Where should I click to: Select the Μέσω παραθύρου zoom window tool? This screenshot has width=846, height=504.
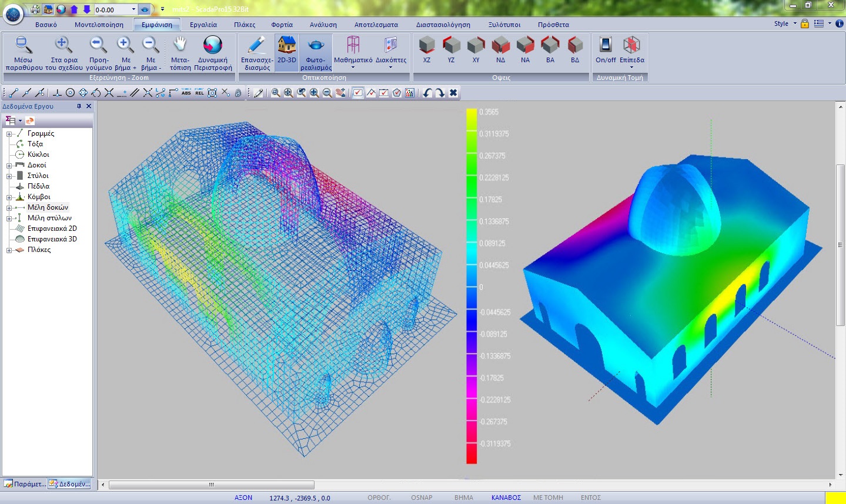24,53
